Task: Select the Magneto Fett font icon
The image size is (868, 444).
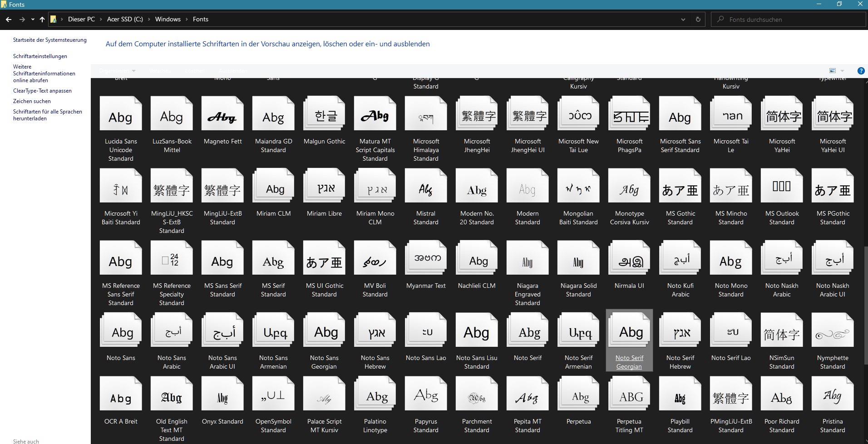Action: [222, 117]
